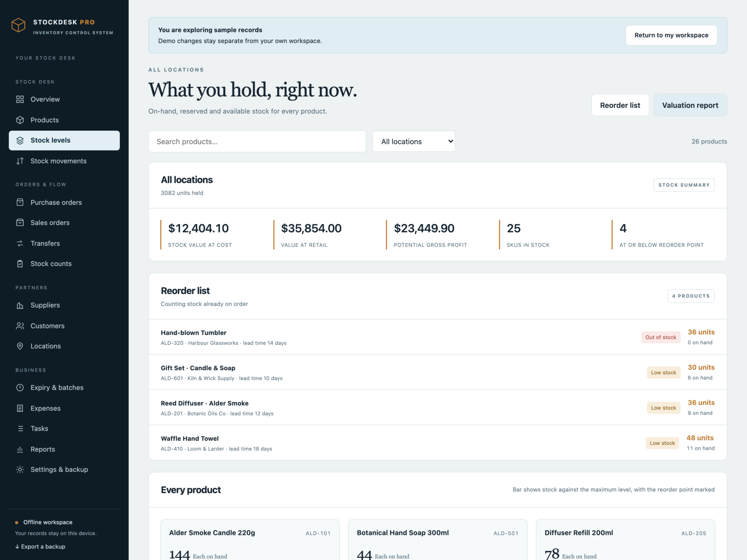Click Export a backup link
The width and height of the screenshot is (747, 560).
click(40, 546)
